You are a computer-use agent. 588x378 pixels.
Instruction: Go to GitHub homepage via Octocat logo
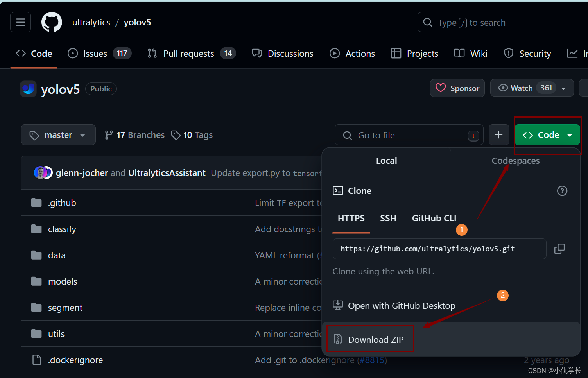(52, 22)
